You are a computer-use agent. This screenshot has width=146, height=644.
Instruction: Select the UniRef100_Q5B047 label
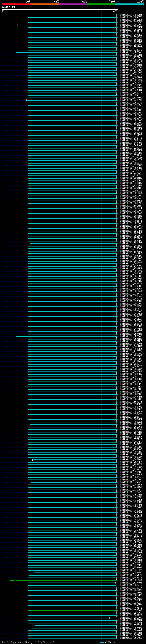(131, 610)
